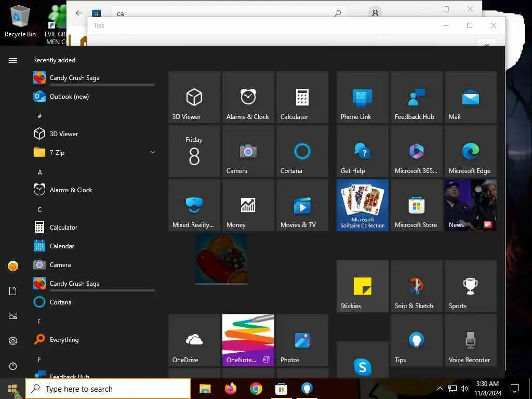Open the notification center icon
Image resolution: width=532 pixels, height=399 pixels.
(515, 389)
